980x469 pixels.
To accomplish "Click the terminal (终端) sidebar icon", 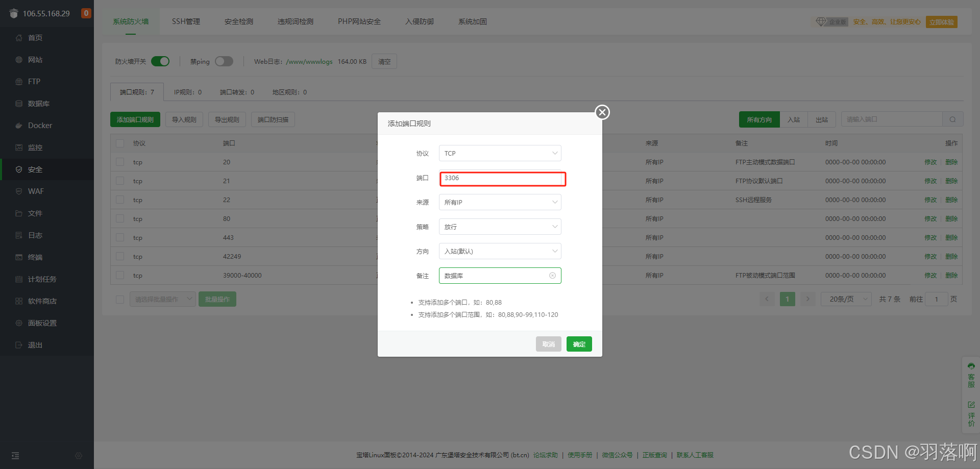I will (19, 257).
